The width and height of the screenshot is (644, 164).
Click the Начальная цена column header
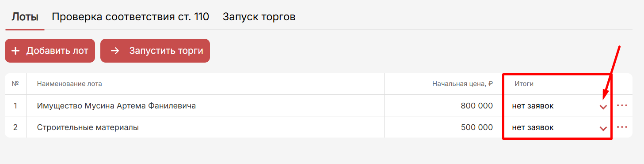coord(462,84)
